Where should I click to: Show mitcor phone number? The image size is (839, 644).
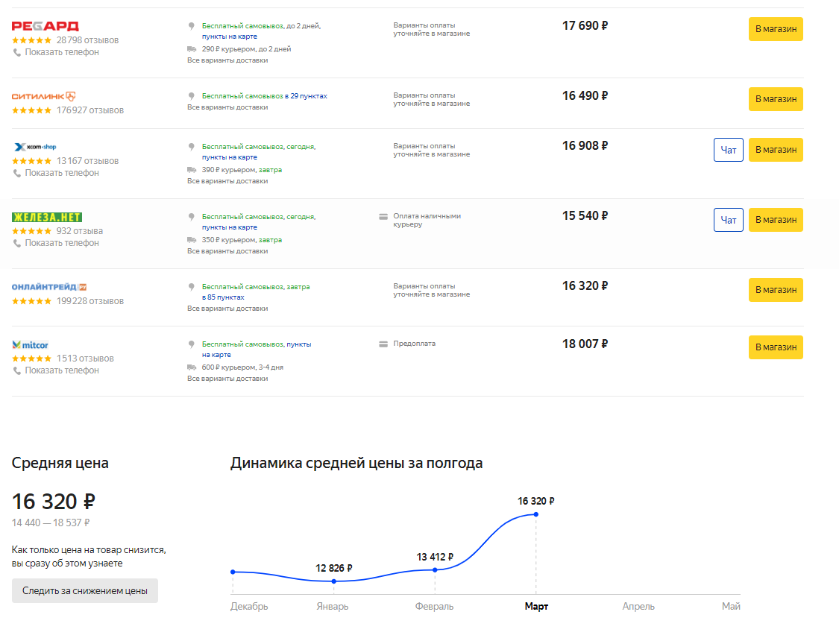coord(62,370)
